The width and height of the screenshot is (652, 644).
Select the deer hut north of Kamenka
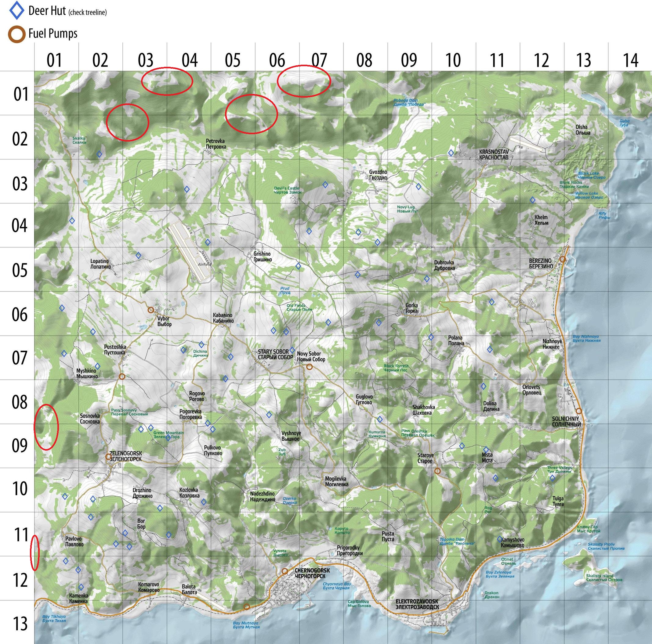tap(81, 587)
